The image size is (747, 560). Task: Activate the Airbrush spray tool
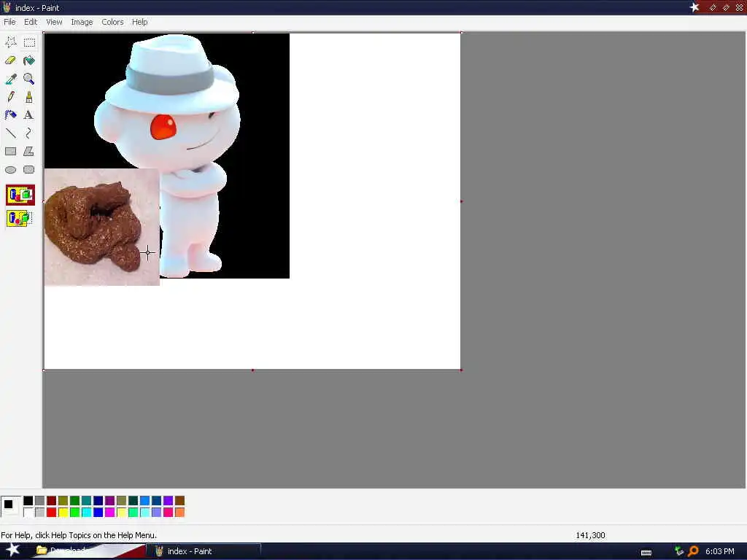click(x=10, y=114)
